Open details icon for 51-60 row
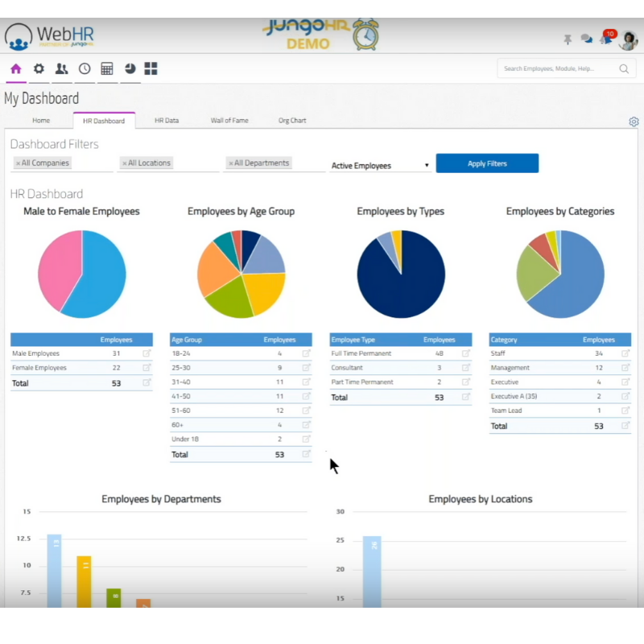This screenshot has height=644, width=644. (306, 411)
